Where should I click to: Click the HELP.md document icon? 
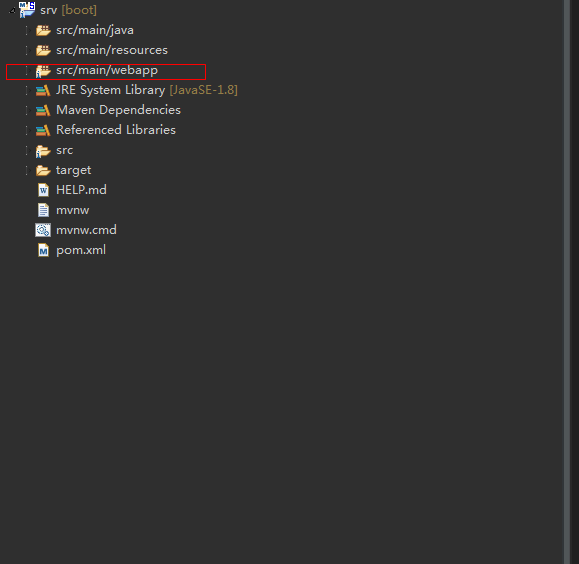pos(44,190)
